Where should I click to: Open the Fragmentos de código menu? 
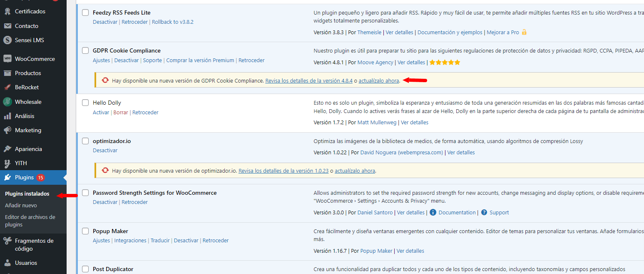(x=33, y=244)
